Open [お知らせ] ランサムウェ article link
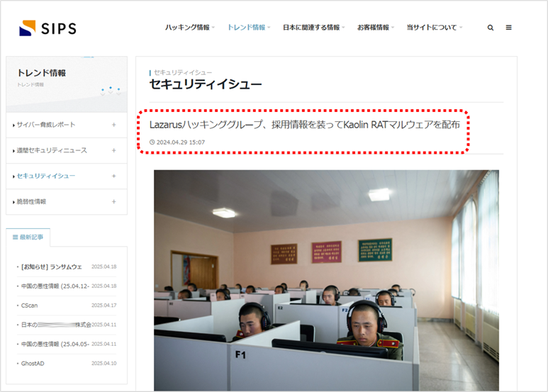This screenshot has height=392, width=548. [x=51, y=267]
